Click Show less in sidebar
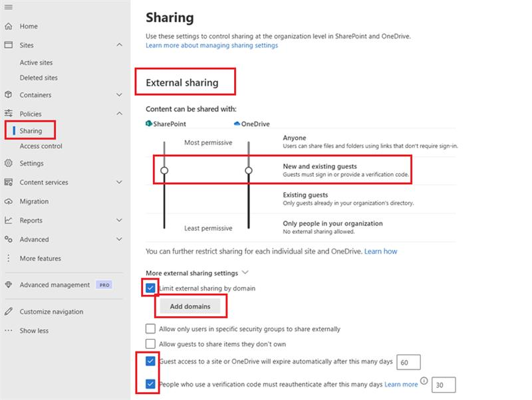This screenshot has height=400, width=532. (x=34, y=330)
